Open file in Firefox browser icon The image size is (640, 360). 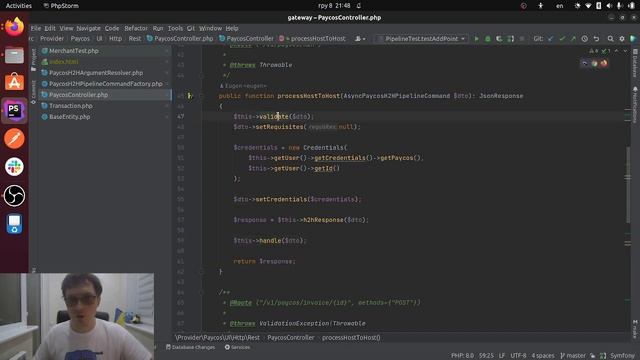pyautogui.click(x=604, y=63)
